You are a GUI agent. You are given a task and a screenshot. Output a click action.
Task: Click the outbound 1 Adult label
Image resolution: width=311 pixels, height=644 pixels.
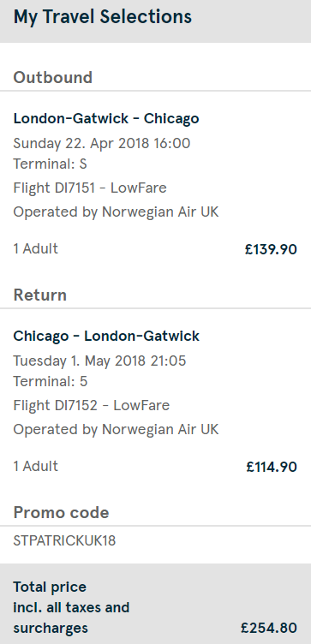[x=36, y=249]
